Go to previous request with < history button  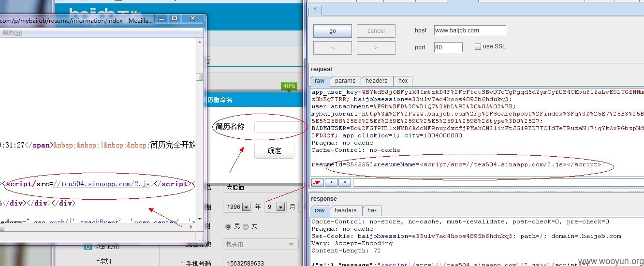(333, 47)
